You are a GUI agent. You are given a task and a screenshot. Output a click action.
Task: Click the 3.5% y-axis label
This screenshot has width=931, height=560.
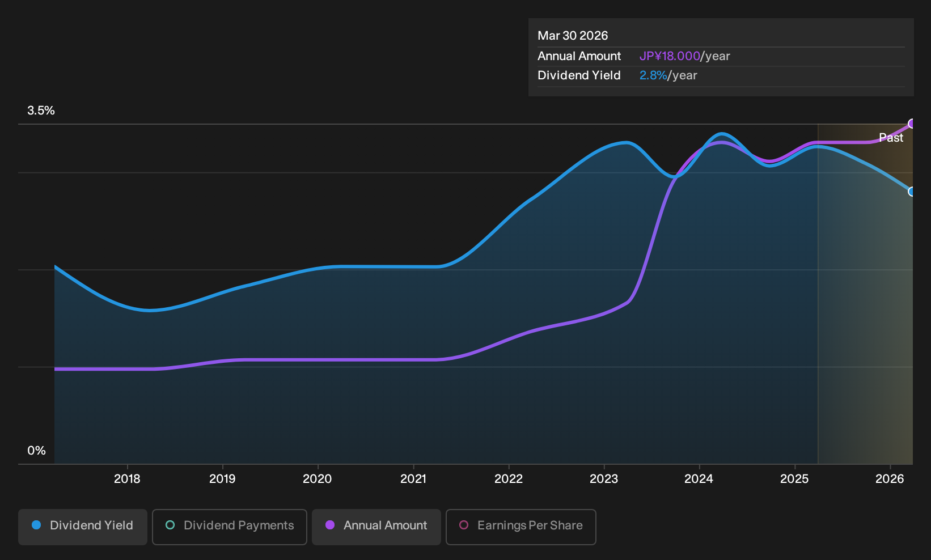point(41,111)
